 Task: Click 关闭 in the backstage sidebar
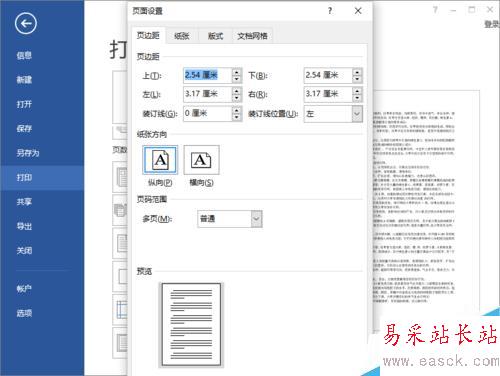pos(24,251)
